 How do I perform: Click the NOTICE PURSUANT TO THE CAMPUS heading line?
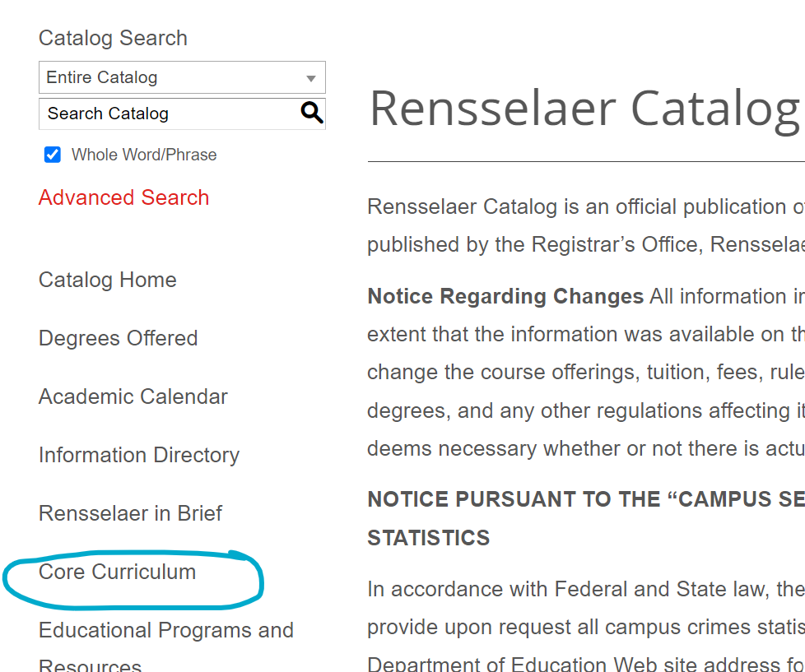point(585,499)
